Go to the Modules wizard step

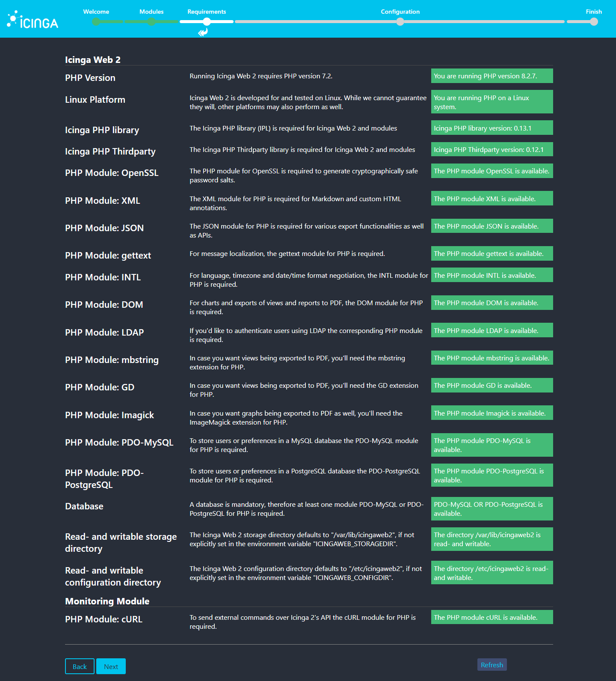pos(151,12)
